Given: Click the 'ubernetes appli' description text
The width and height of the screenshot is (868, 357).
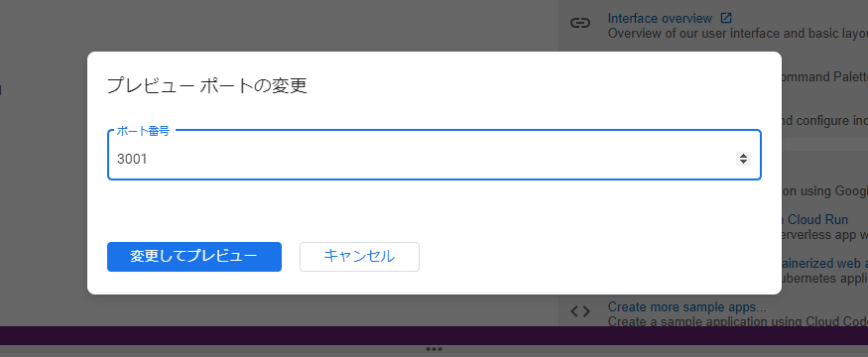Looking at the screenshot, I should (824, 278).
